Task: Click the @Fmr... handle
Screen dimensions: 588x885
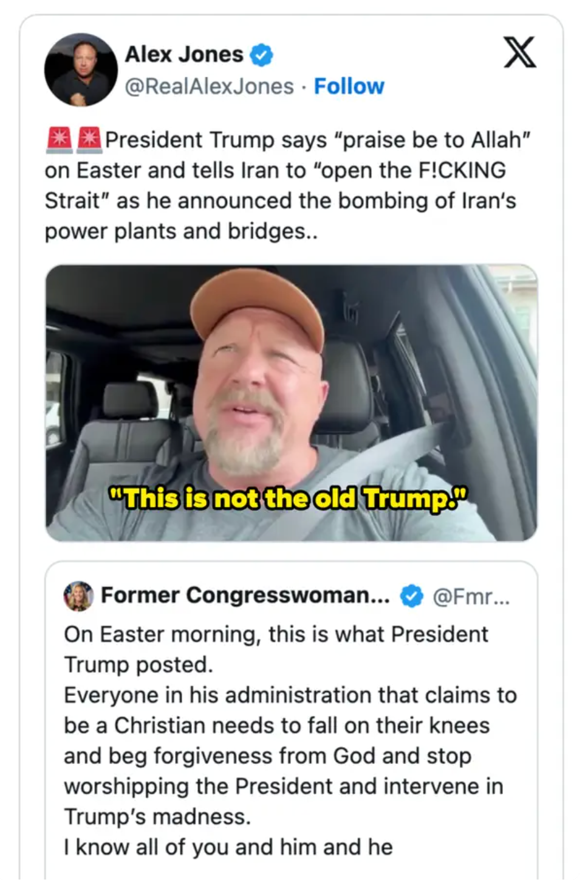Action: (471, 596)
